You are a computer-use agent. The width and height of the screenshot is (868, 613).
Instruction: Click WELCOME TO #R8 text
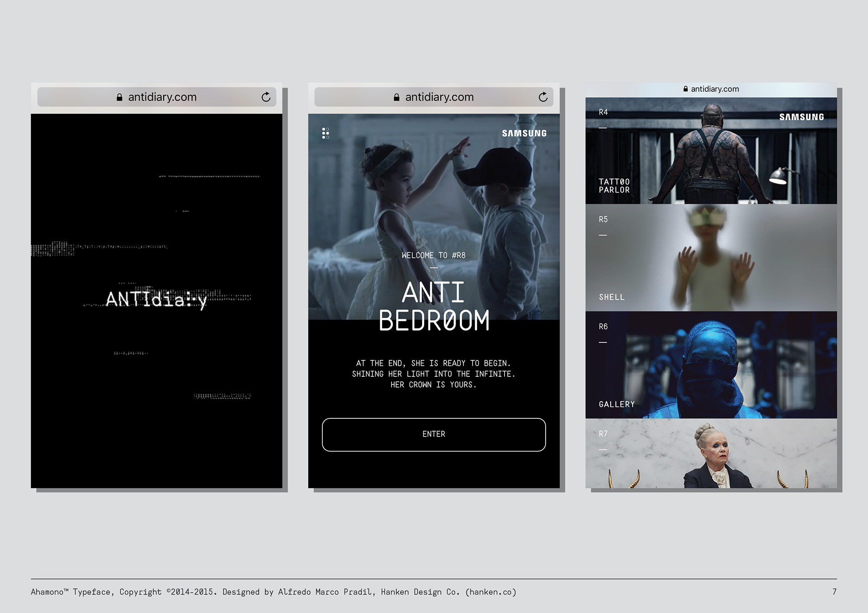[434, 255]
